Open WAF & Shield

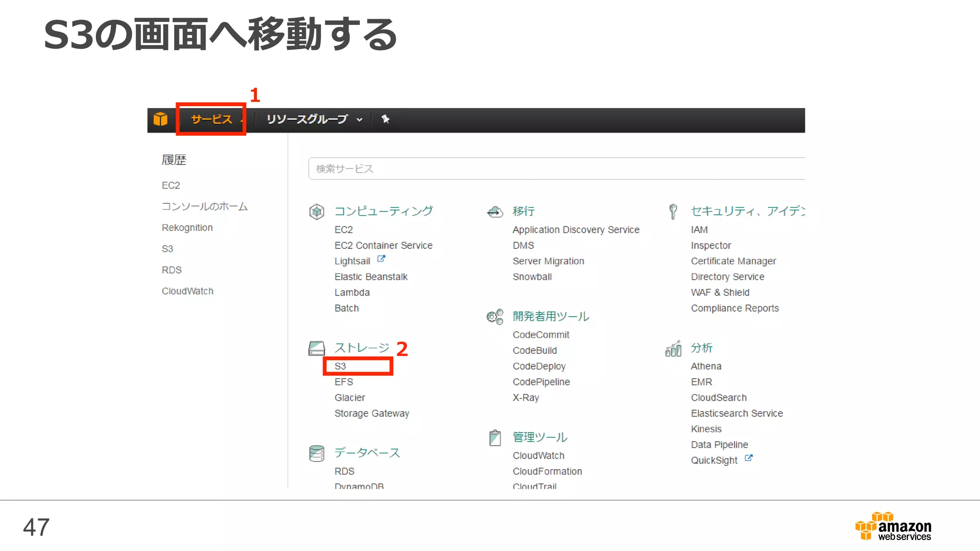click(720, 293)
